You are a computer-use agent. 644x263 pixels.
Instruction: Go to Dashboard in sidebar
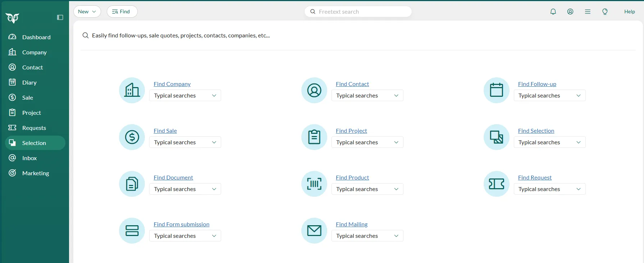(36, 37)
